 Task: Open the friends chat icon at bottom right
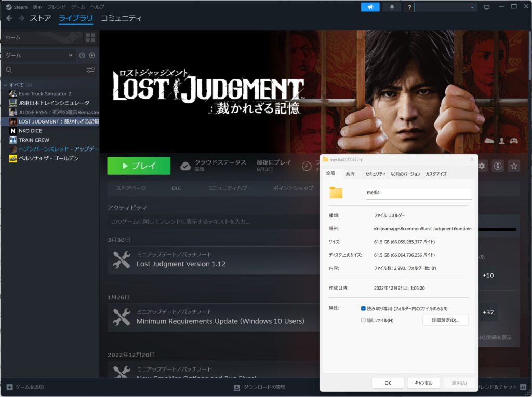tap(523, 387)
